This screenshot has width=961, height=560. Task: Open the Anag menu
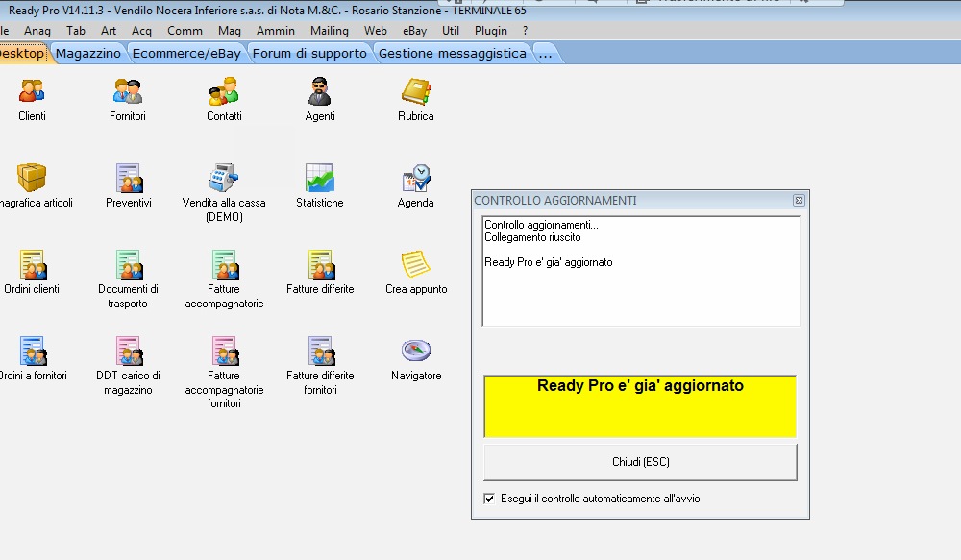point(37,31)
